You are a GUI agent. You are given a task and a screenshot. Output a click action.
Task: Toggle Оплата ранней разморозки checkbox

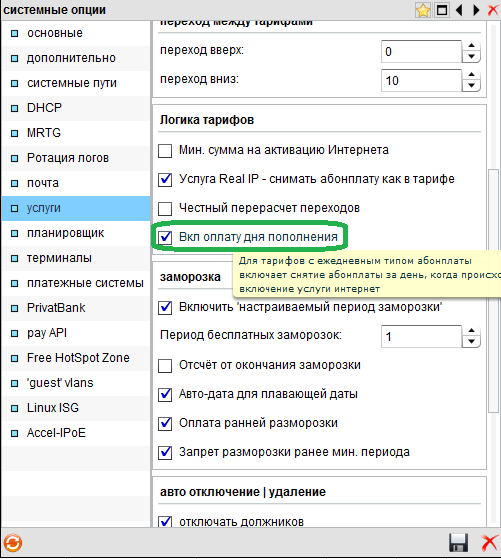click(x=165, y=423)
